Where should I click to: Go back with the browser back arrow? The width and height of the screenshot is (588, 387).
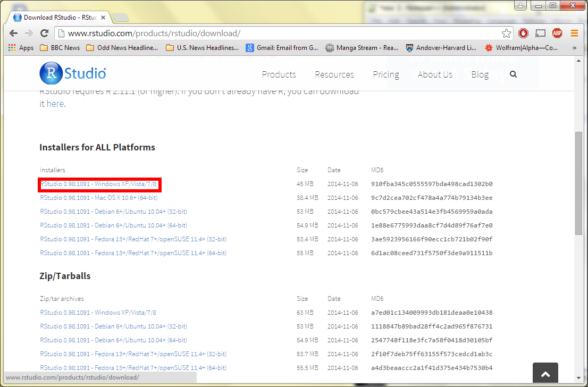pyautogui.click(x=14, y=33)
